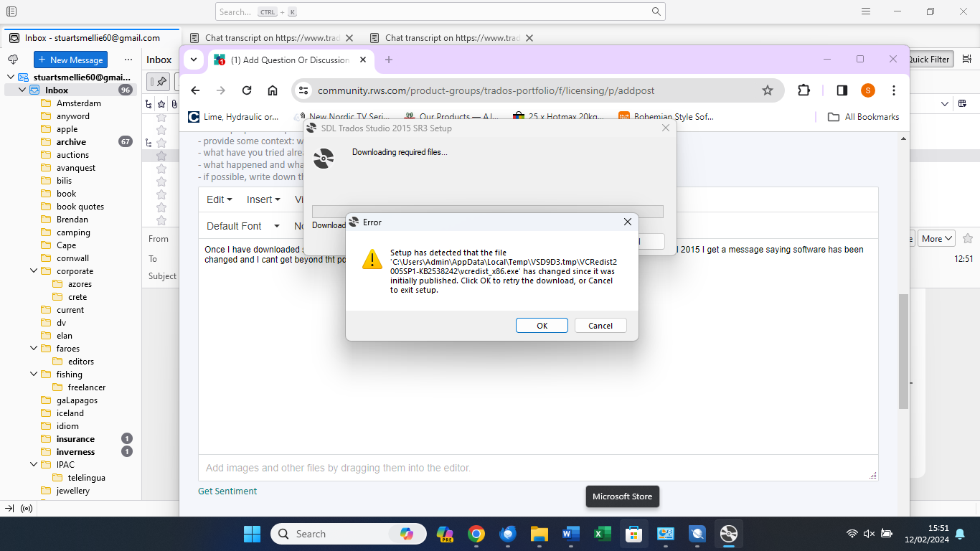The width and height of the screenshot is (980, 551).
Task: Open Chrome profile avatar S
Action: click(x=868, y=90)
